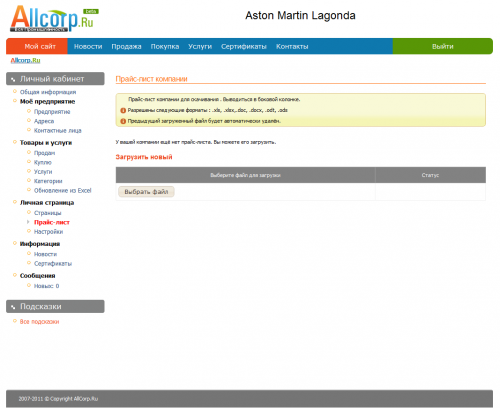The image size is (500, 408).
Task: Click the Подсказки panel header icon
Action: click(13, 307)
